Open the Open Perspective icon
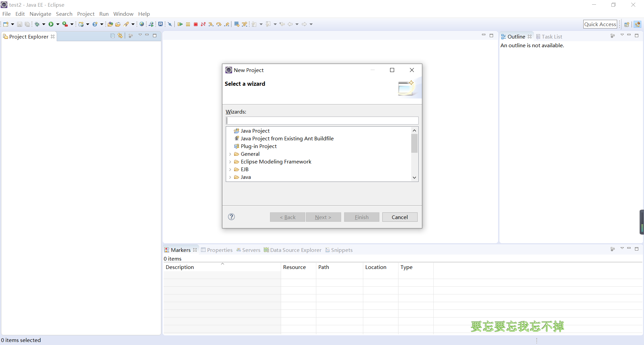The image size is (644, 345). (x=627, y=24)
